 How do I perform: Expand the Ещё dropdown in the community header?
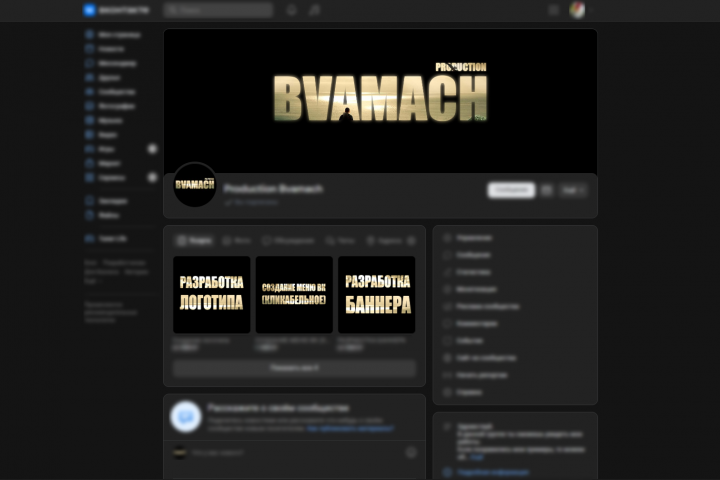click(x=573, y=190)
